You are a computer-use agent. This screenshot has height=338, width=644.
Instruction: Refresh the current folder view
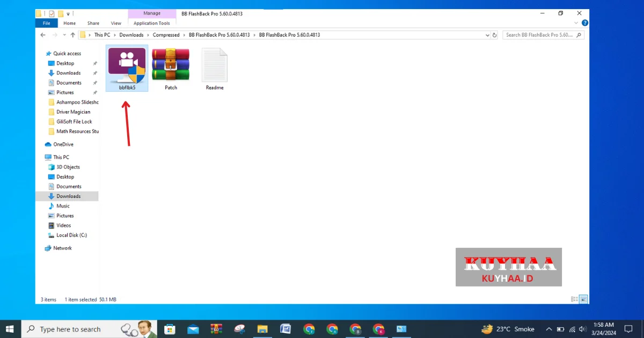(x=494, y=35)
